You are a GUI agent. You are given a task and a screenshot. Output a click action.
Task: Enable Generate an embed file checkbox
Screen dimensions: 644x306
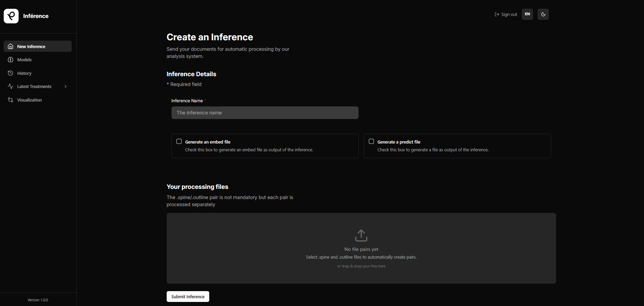179,141
